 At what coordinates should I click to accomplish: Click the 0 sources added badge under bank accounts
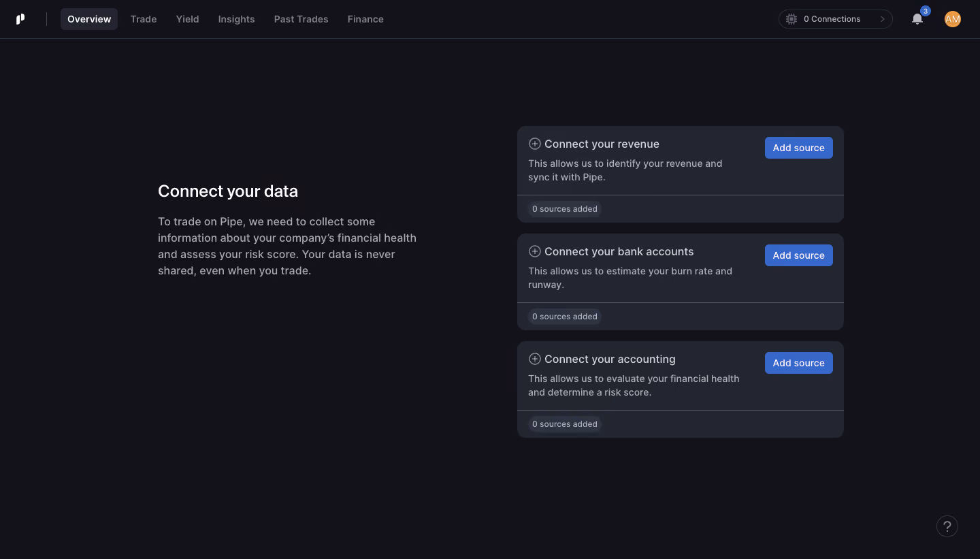(x=565, y=317)
